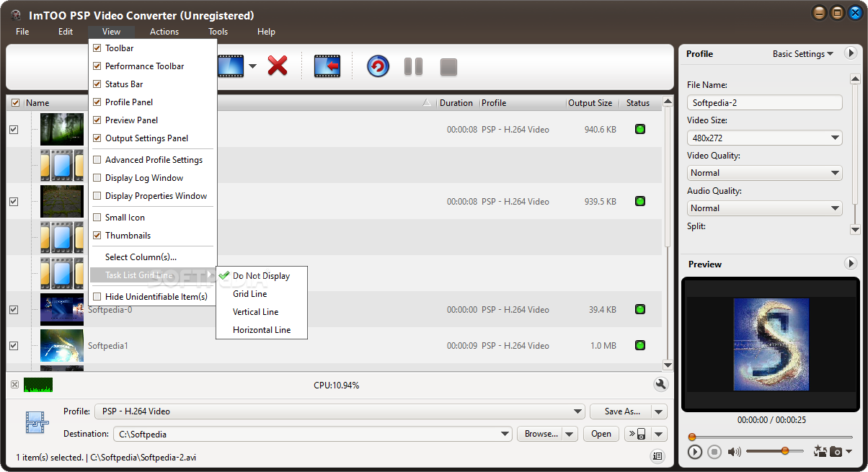Click the snapshot camera icon in preview
Image resolution: width=868 pixels, height=472 pixels.
[836, 452]
